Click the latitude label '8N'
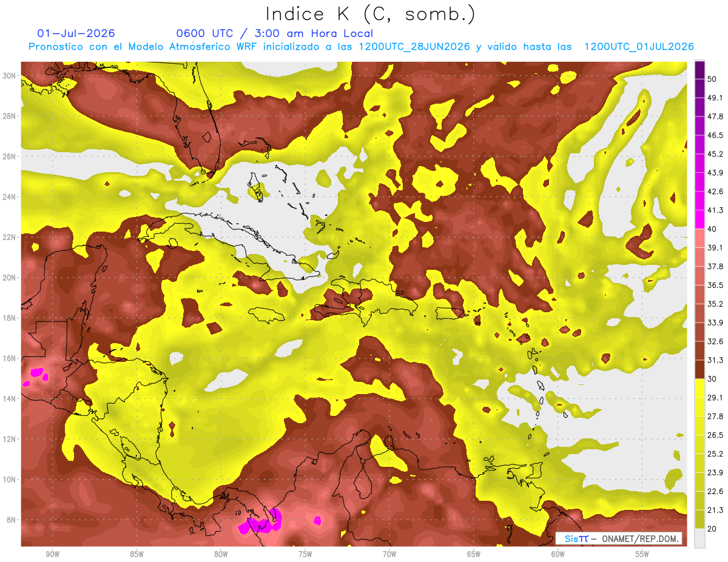 click(12, 520)
